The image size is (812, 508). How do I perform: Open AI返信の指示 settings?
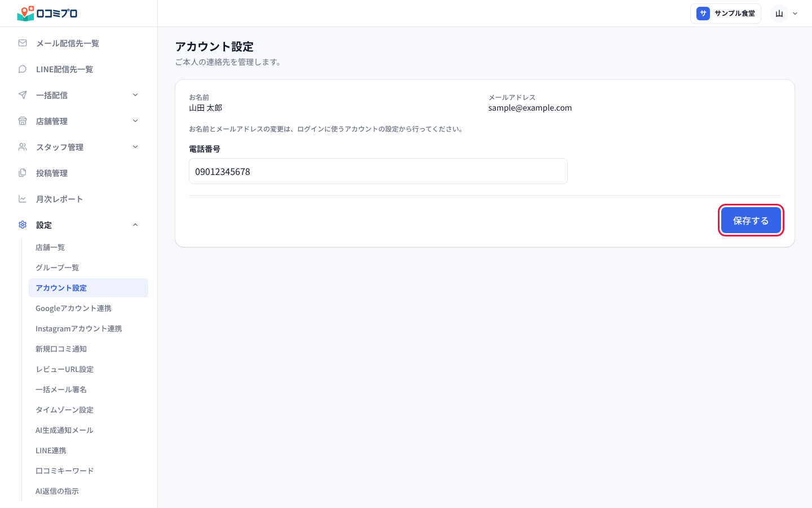(89, 491)
